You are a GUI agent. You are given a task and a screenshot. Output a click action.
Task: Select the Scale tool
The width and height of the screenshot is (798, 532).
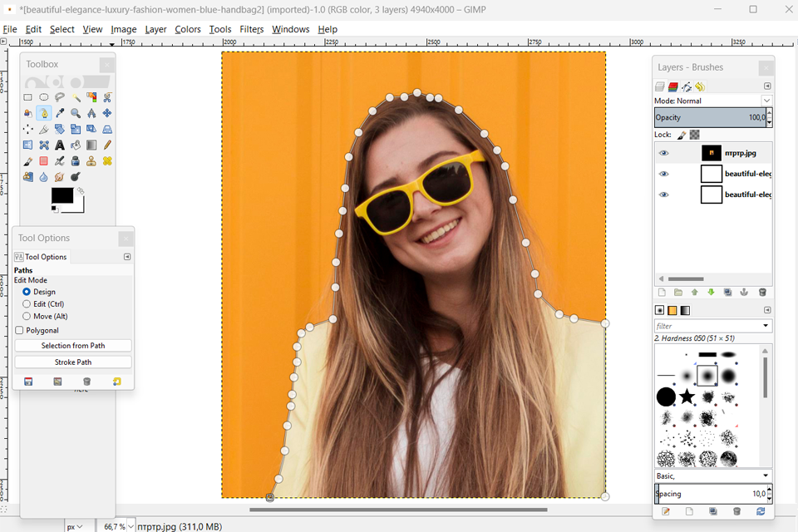click(x=76, y=130)
